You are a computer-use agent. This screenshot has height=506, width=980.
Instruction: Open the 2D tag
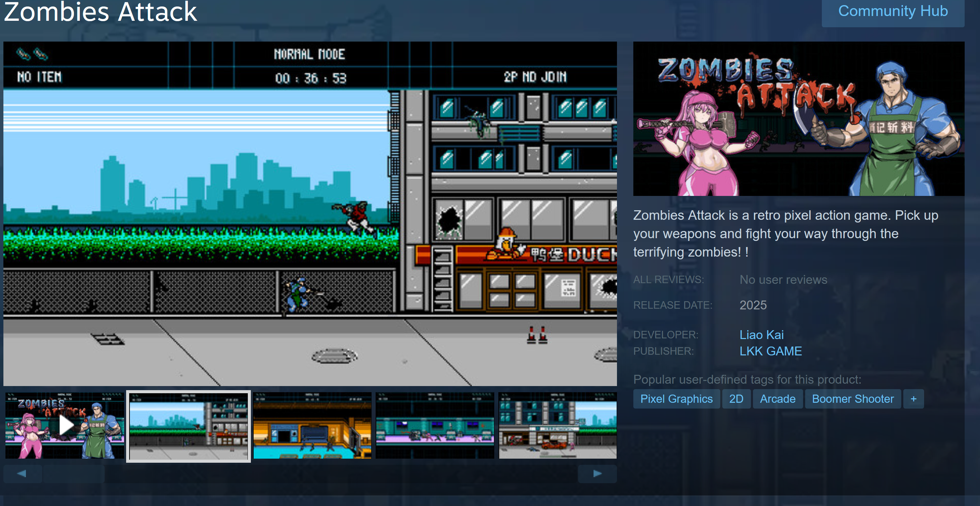pyautogui.click(x=736, y=399)
